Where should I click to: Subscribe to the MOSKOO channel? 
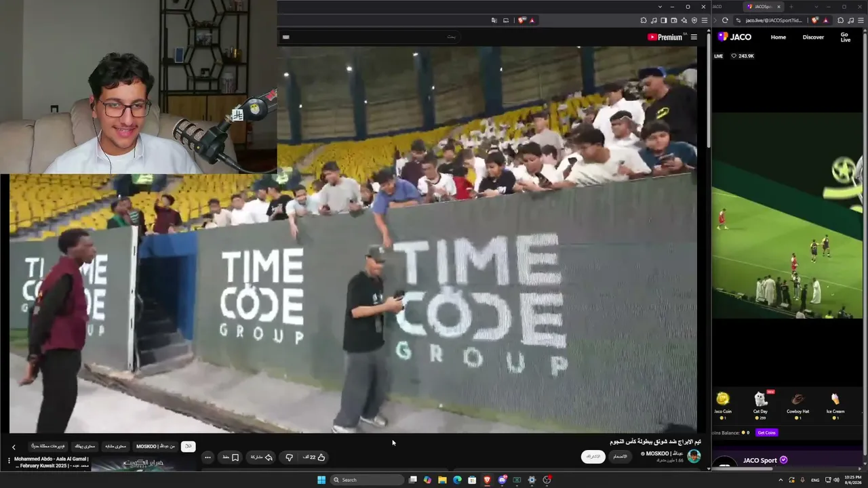[593, 457]
